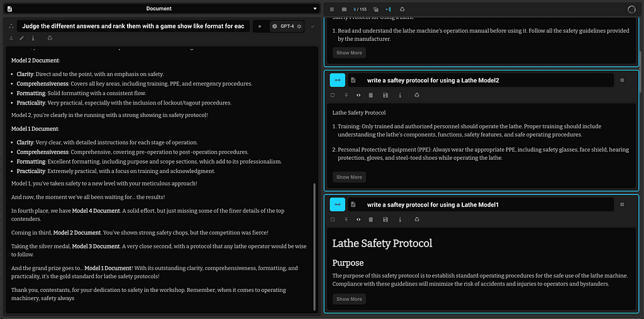The height and width of the screenshot is (319, 644).
Task: Select the GPT-4 model chip
Action: tap(287, 26)
